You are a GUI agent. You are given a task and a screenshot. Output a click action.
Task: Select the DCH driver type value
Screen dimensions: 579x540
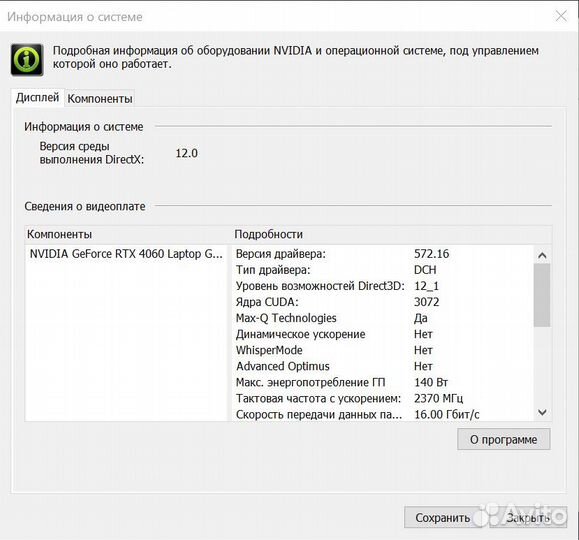[x=425, y=270]
